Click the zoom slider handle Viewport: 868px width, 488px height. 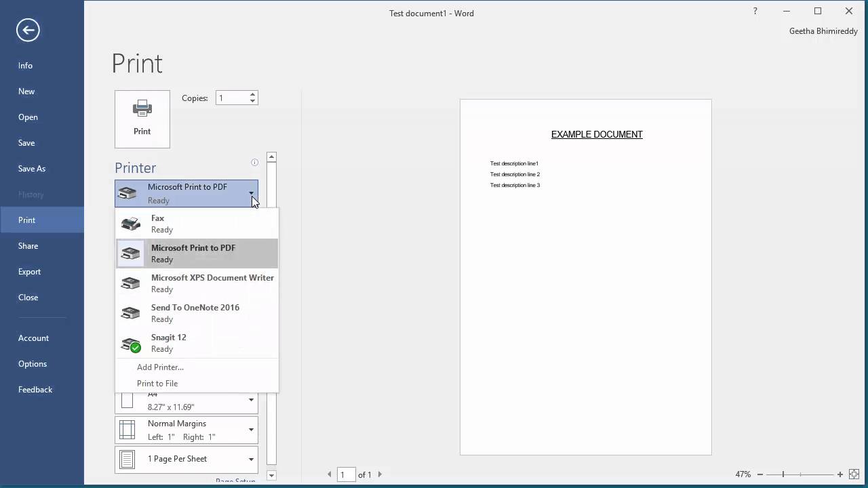pyautogui.click(x=783, y=474)
